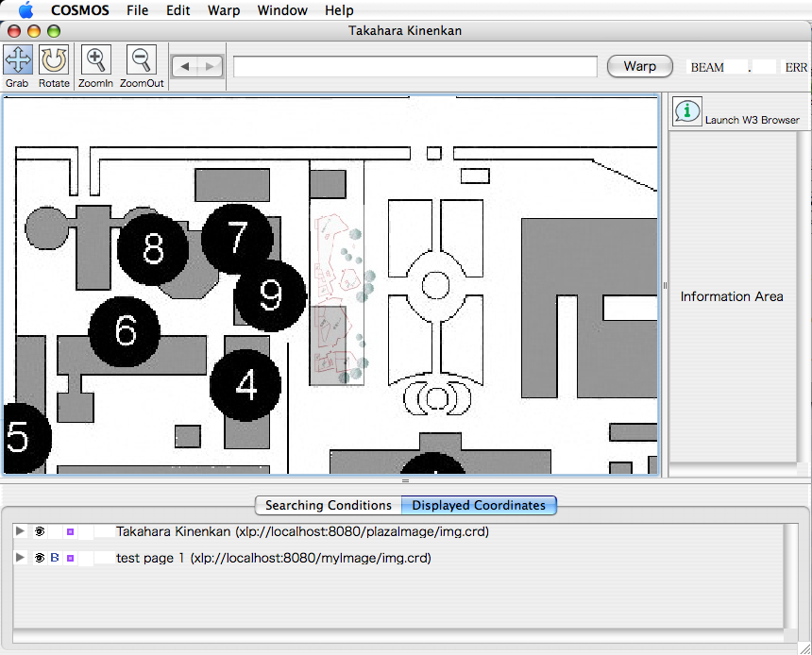This screenshot has width=812, height=655.
Task: Expand the Takahara Kinenkan row
Action: coord(20,531)
